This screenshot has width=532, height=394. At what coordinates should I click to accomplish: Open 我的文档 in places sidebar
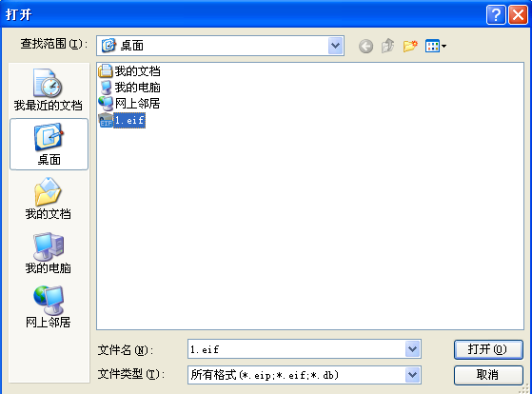pos(49,199)
